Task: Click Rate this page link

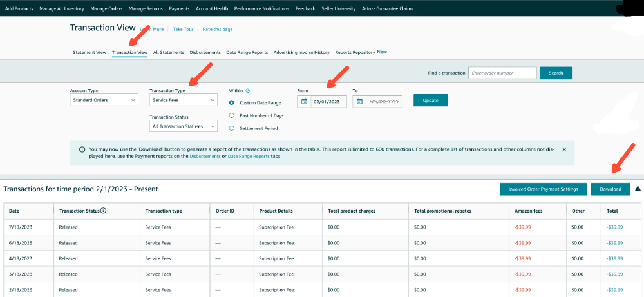Action: point(218,29)
